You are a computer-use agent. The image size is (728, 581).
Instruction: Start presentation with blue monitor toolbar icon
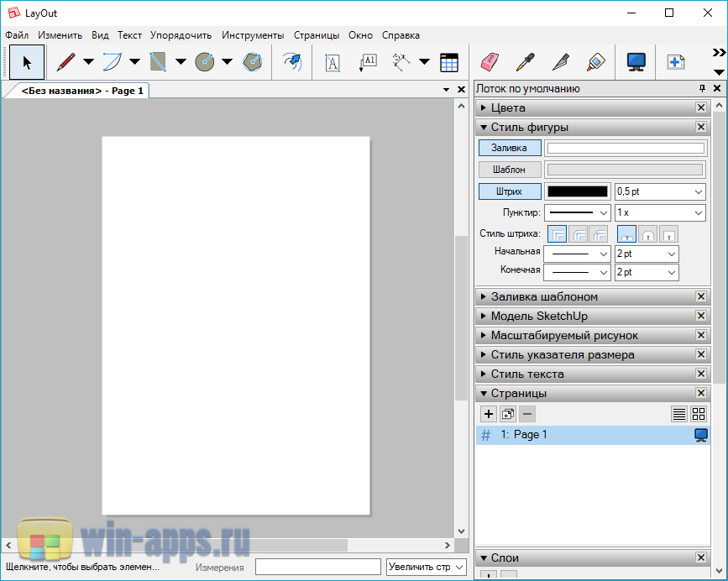[636, 62]
